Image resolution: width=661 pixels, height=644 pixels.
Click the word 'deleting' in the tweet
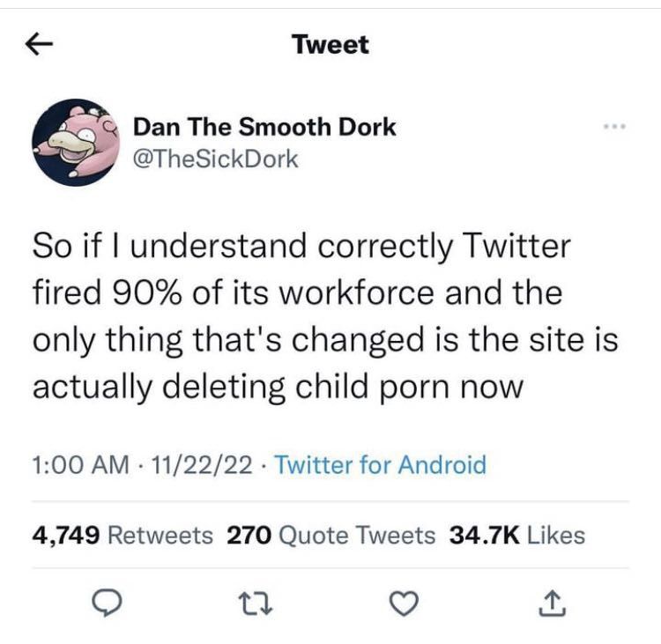click(x=227, y=387)
